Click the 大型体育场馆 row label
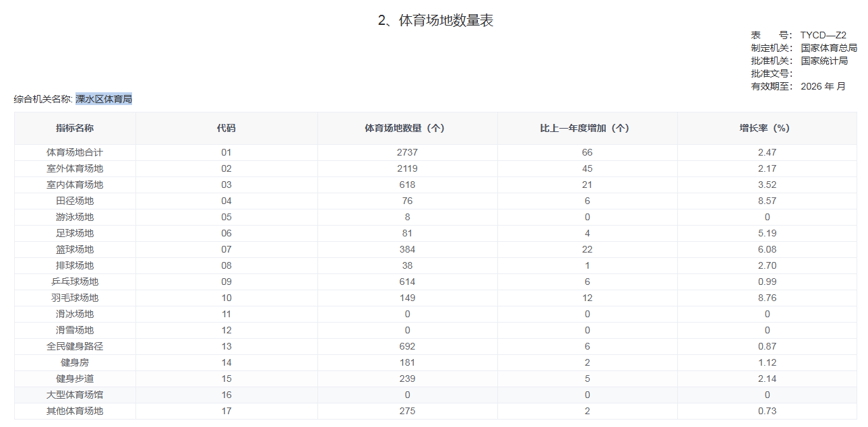Viewport: 868px width, 427px height. 75,395
